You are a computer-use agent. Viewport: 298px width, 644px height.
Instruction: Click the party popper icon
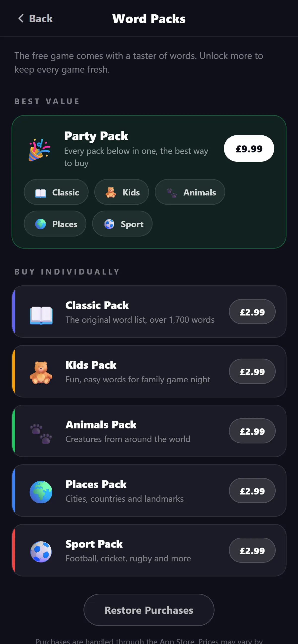[39, 150]
